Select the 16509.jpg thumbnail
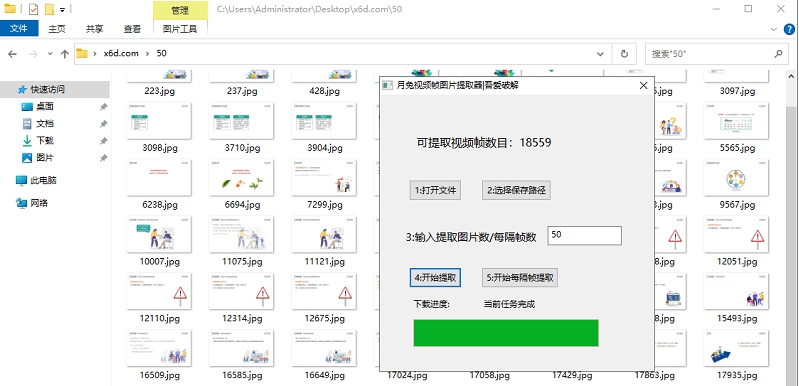 [158, 348]
